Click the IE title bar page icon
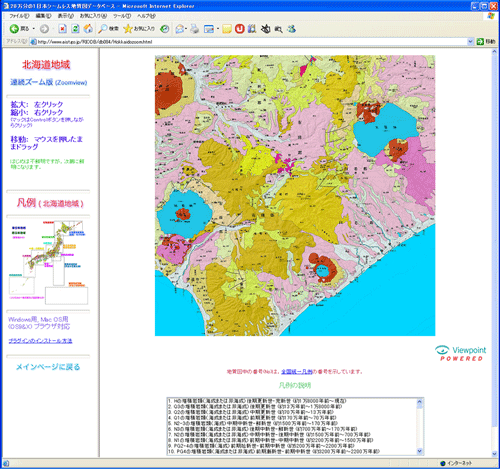 [x=6, y=6]
